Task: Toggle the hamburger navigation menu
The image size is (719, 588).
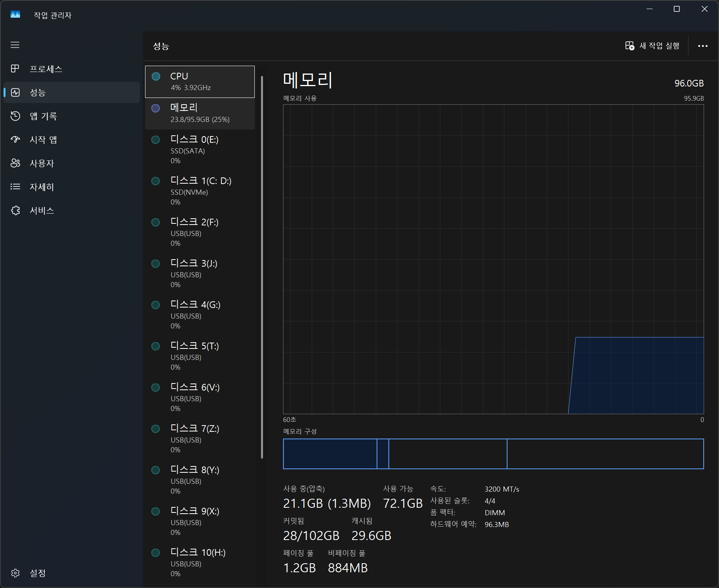Action: point(15,45)
